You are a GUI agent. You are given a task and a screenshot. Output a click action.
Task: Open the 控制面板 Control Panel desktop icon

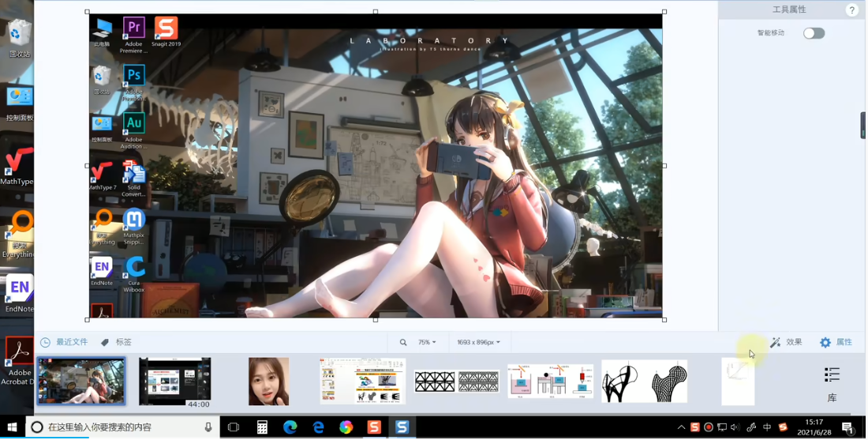(19, 103)
